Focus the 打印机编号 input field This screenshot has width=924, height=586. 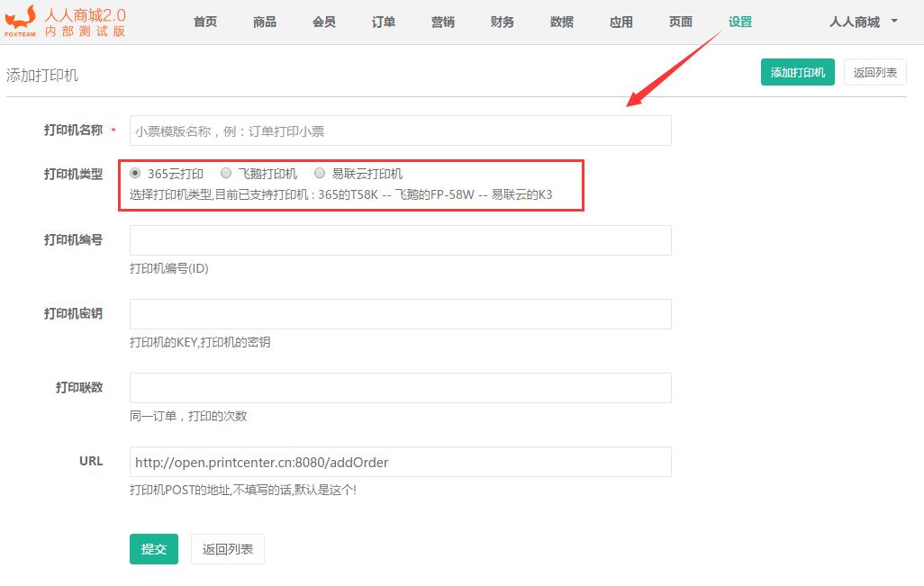click(x=401, y=240)
